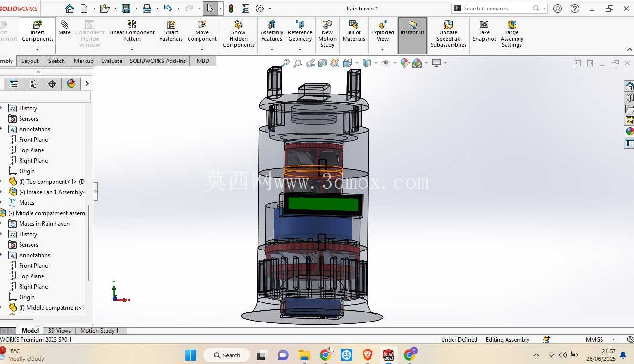Viewport: 634px width, 364px height.
Task: Save the assembly with the floppy disk icon
Action: click(126, 9)
